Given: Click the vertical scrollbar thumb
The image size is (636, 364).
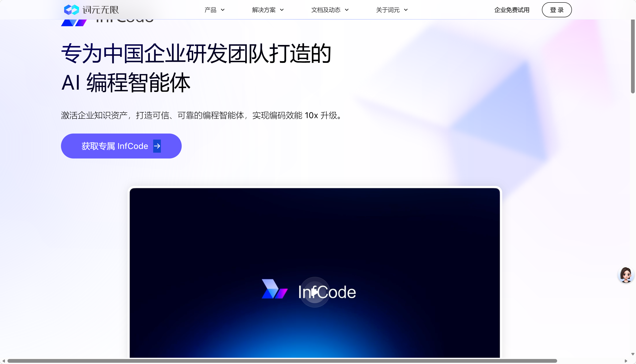Looking at the screenshot, I should [x=633, y=56].
